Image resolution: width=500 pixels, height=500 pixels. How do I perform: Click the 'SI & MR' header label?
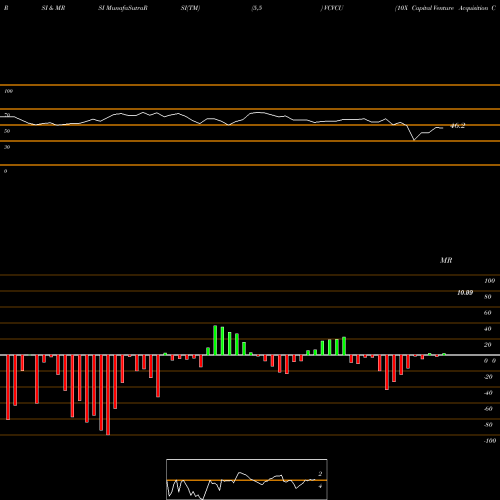pyautogui.click(x=53, y=8)
